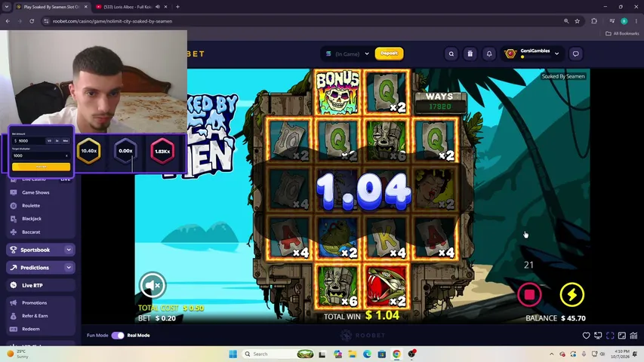Open the All Bookmarks folder
Image resolution: width=644 pixels, height=362 pixels.
(622, 34)
